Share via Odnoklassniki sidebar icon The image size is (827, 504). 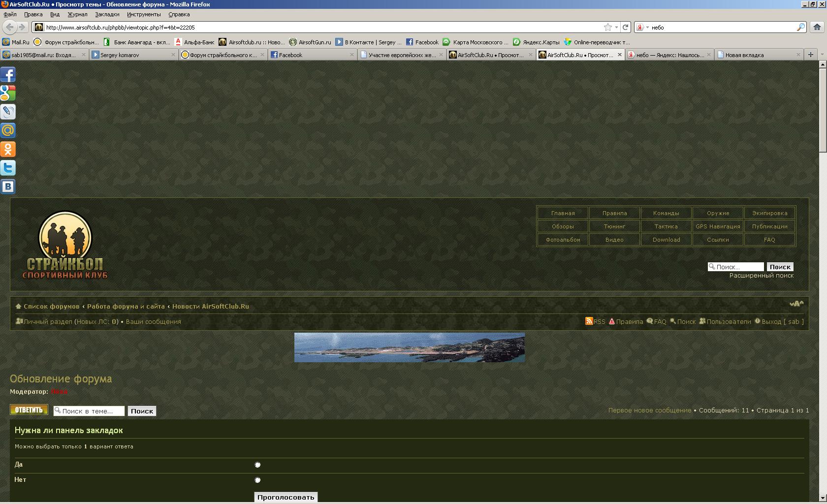[x=8, y=149]
